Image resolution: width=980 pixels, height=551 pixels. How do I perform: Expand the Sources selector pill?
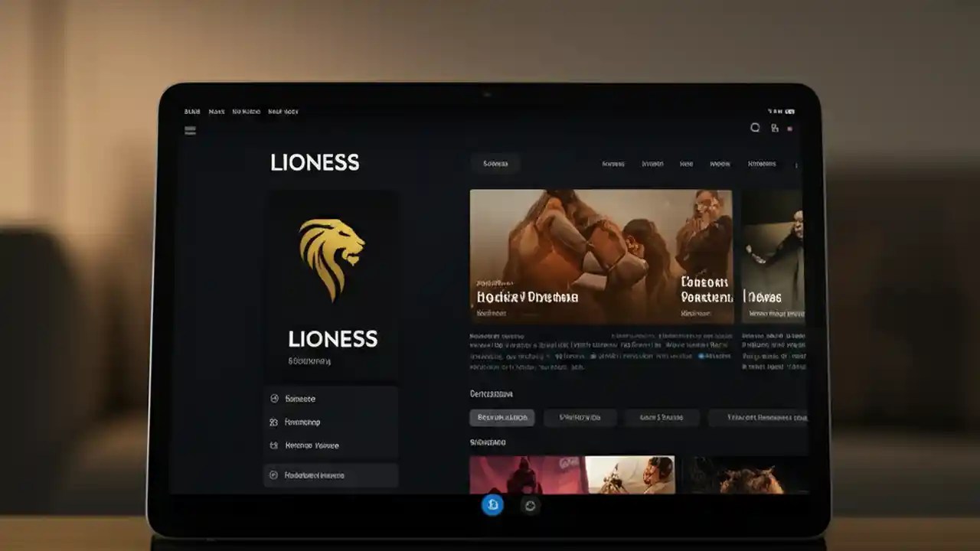coord(495,163)
